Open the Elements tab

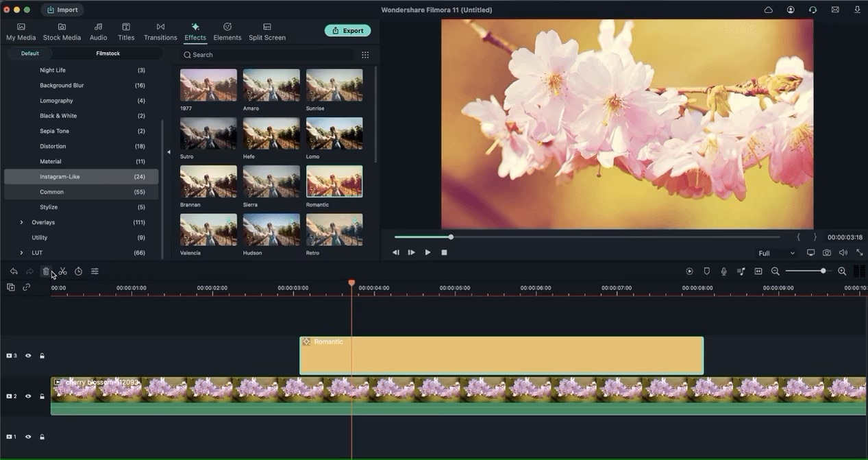[x=227, y=32]
